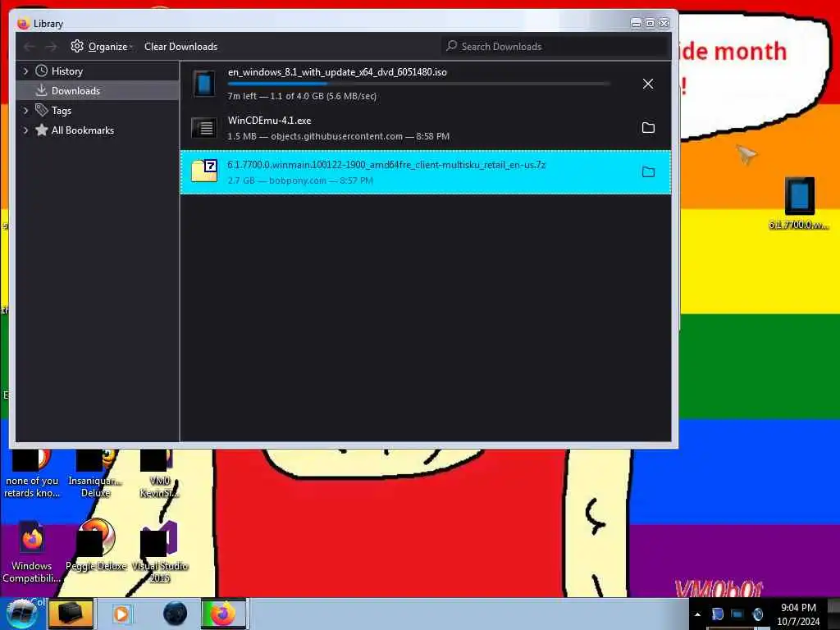This screenshot has width=840, height=630.
Task: Click the Organize gear icon
Action: click(x=77, y=46)
